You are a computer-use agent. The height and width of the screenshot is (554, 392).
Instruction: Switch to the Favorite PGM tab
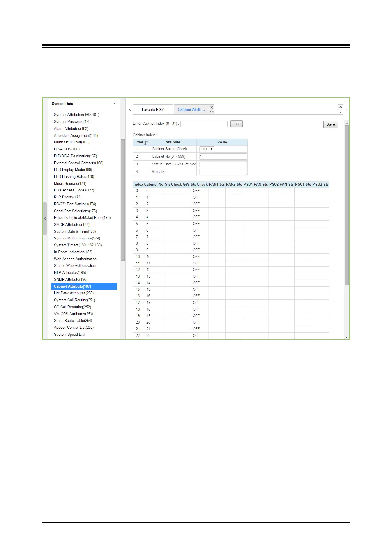(153, 110)
